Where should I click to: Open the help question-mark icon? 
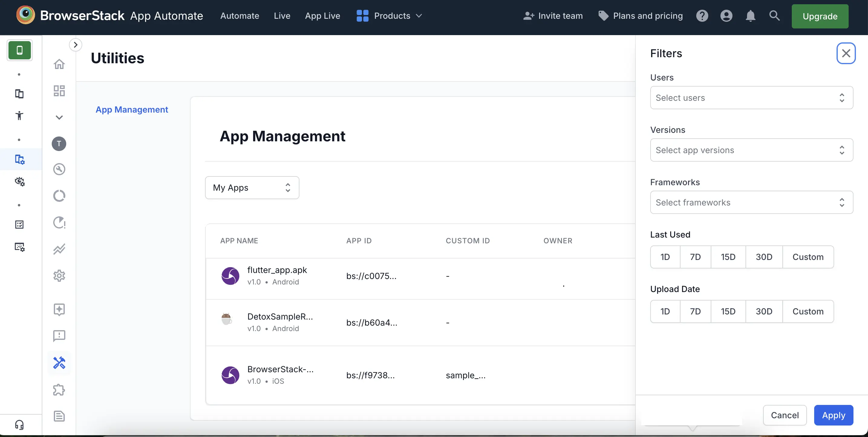702,15
